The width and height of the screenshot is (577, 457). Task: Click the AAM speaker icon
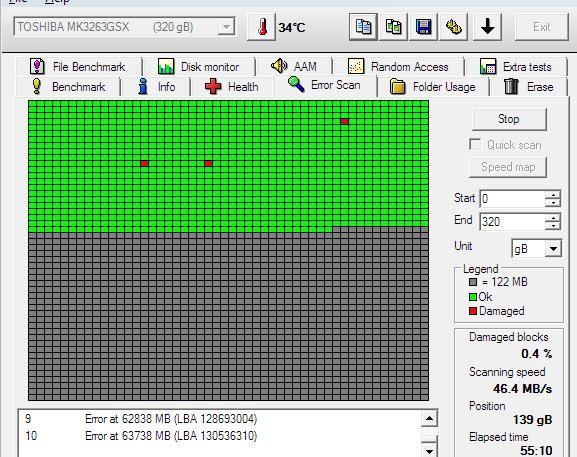pos(279,66)
